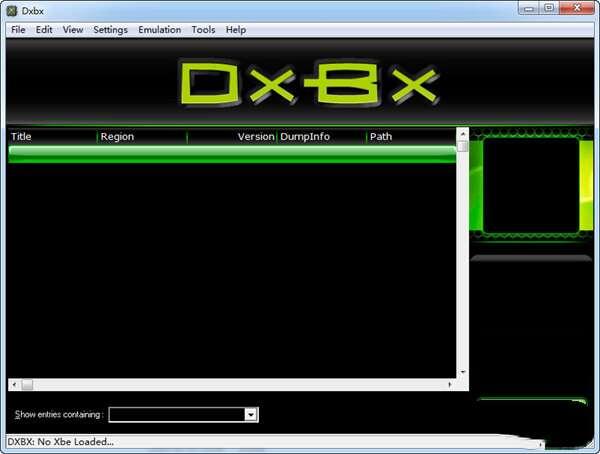Click the horizontal scrollbar right arrow
600x454 pixels.
(x=450, y=385)
